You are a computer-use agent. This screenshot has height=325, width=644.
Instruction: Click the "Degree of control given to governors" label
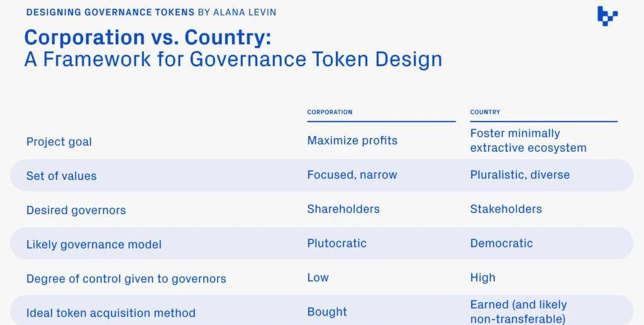126,278
